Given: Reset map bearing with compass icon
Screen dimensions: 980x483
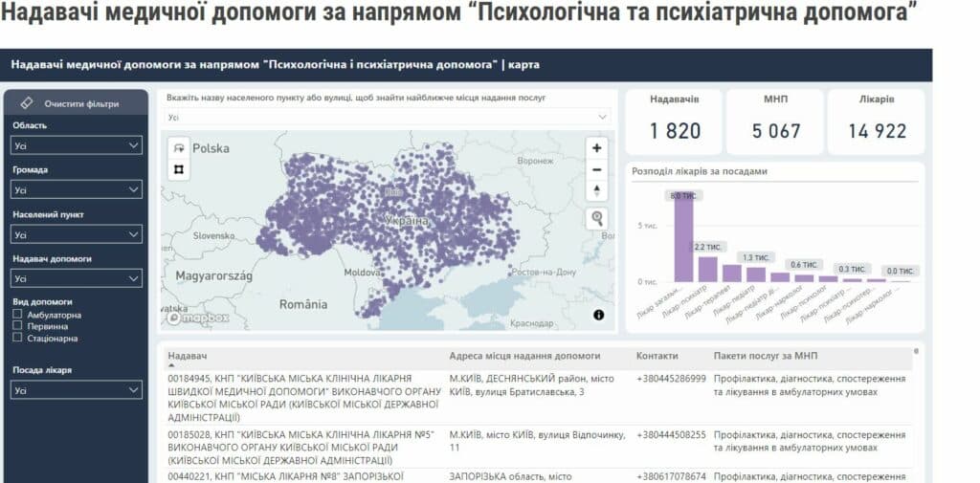Looking at the screenshot, I should pos(597,190).
